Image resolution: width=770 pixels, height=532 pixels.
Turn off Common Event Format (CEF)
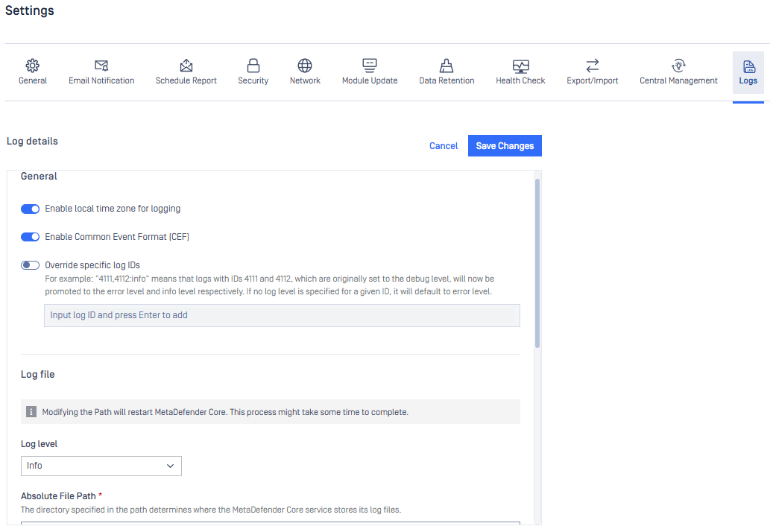click(30, 237)
